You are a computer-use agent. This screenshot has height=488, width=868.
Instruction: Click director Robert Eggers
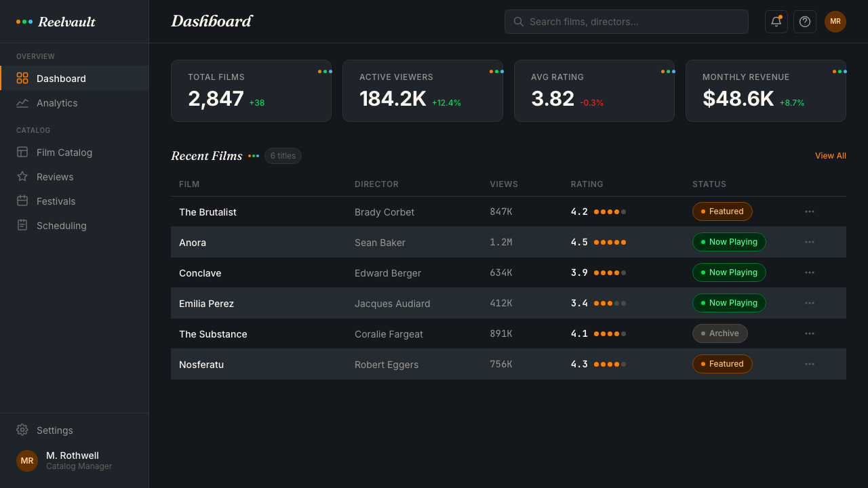click(x=387, y=365)
